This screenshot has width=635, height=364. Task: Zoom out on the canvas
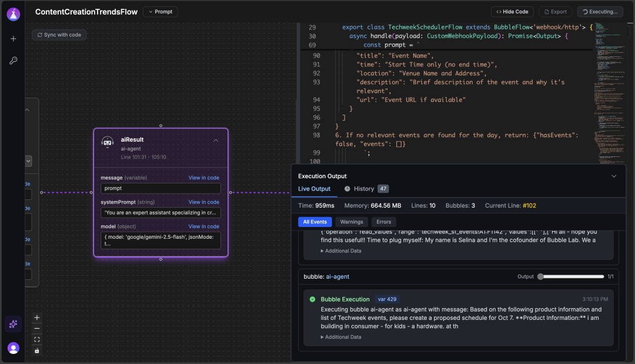37,328
